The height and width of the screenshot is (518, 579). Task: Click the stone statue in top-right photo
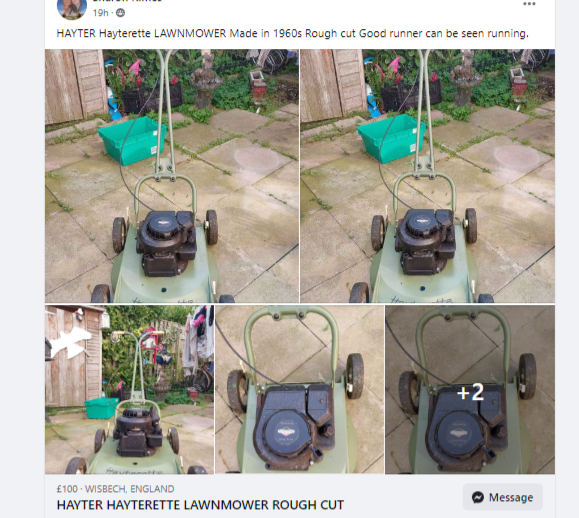[x=463, y=79]
